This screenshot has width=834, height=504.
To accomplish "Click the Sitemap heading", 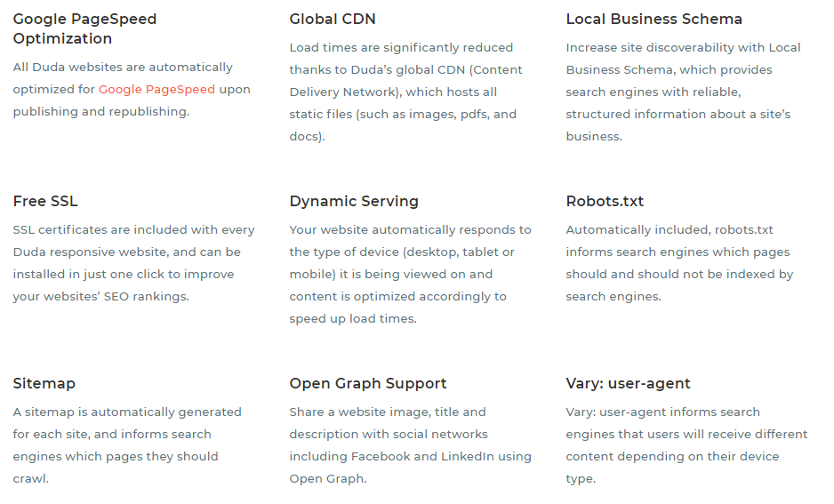I will (x=44, y=384).
